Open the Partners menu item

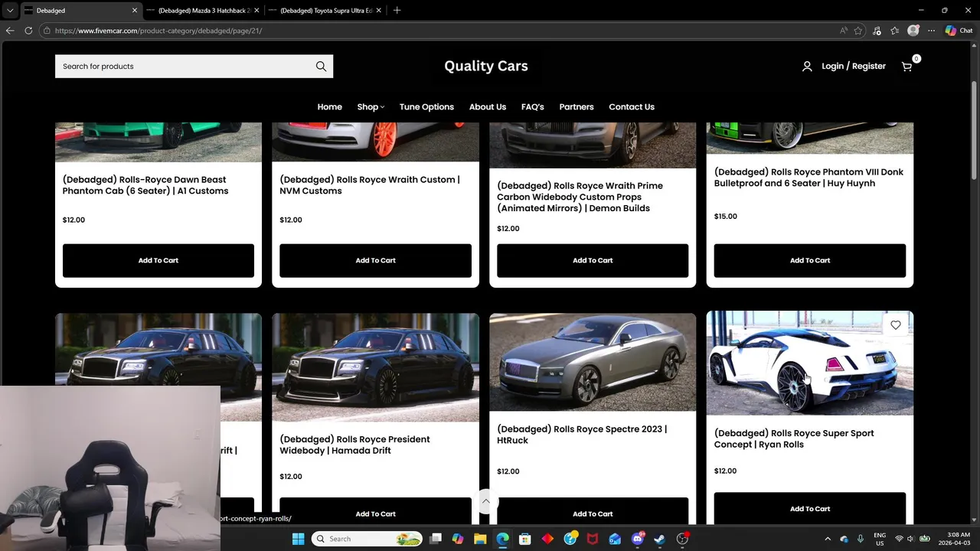[x=577, y=107]
